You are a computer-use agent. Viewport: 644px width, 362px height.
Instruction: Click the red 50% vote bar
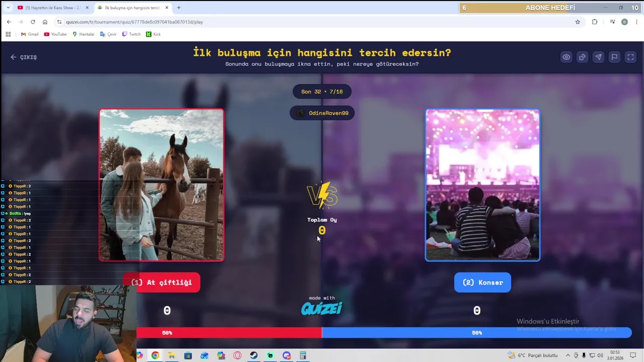click(229, 333)
